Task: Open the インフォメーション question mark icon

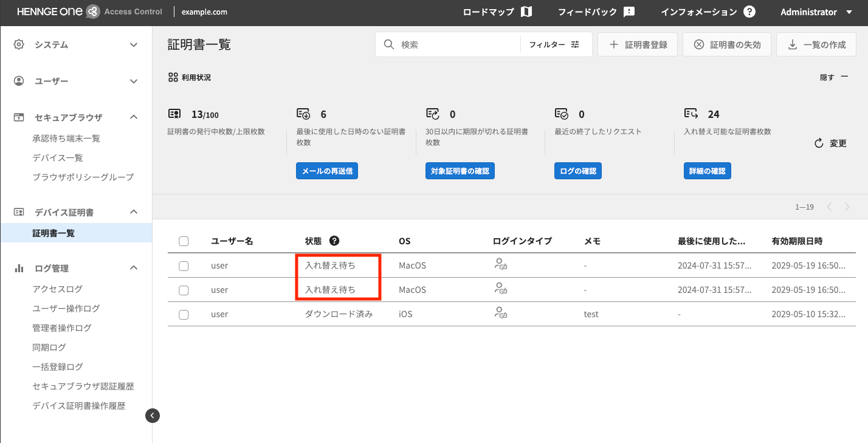Action: pyautogui.click(x=749, y=12)
